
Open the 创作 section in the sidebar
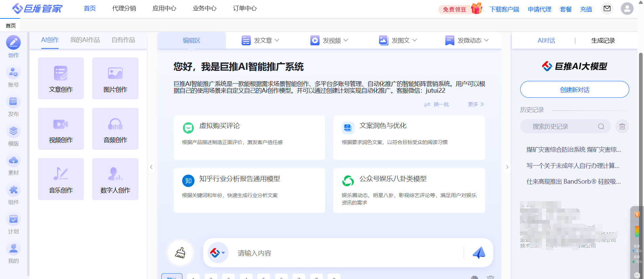click(x=13, y=46)
